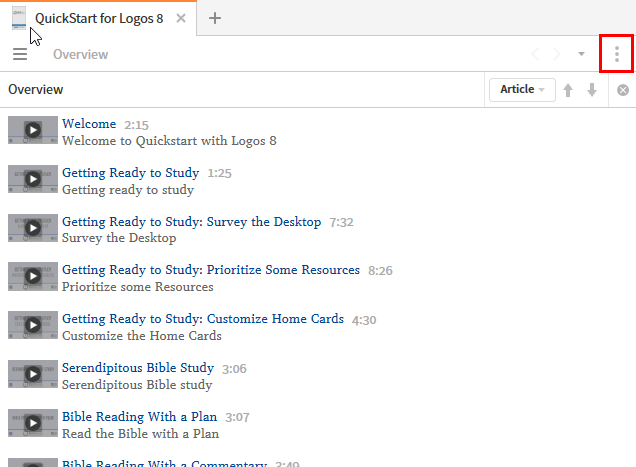Viewport: 636px width, 467px height.
Task: Open the Article dropdown
Action: point(522,90)
